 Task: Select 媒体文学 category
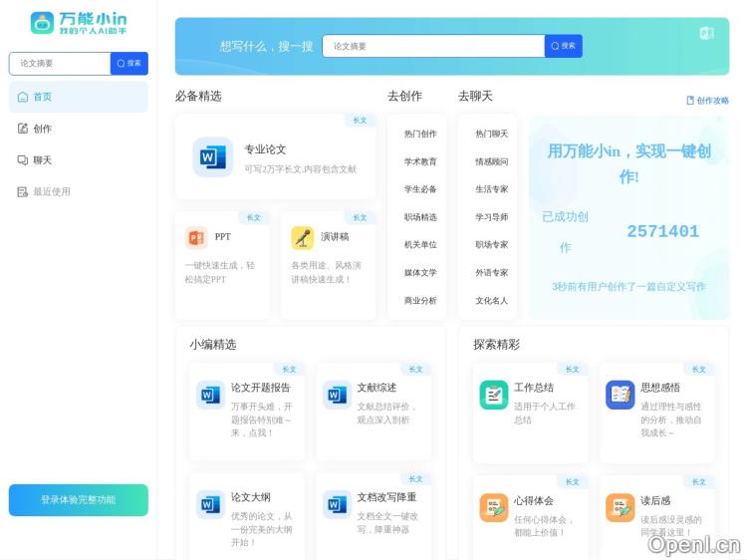click(420, 273)
